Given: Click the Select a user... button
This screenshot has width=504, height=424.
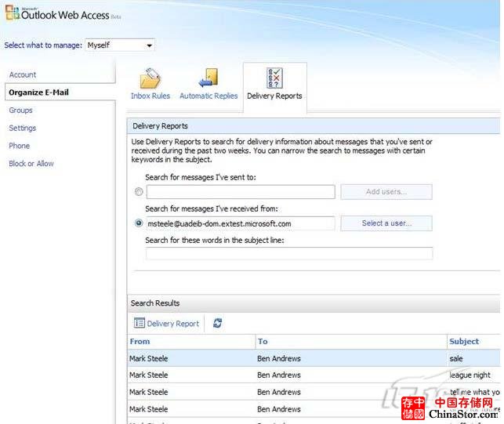Looking at the screenshot, I should tap(386, 223).
